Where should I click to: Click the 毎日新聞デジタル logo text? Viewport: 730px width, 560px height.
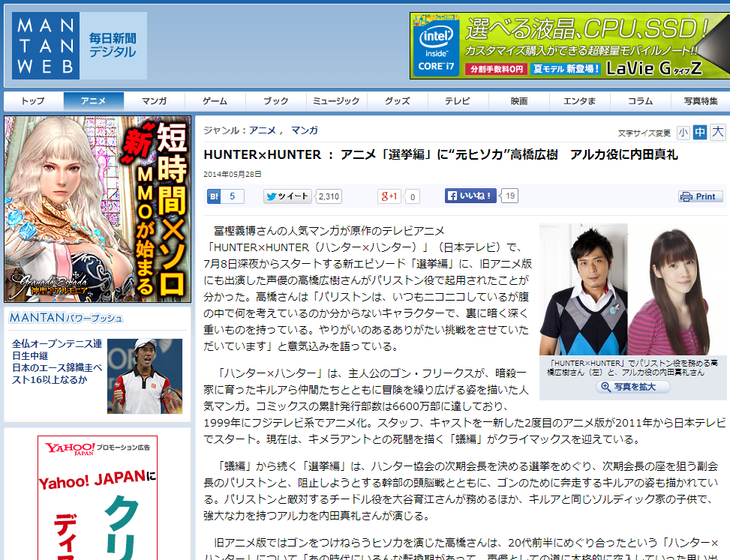113,45
